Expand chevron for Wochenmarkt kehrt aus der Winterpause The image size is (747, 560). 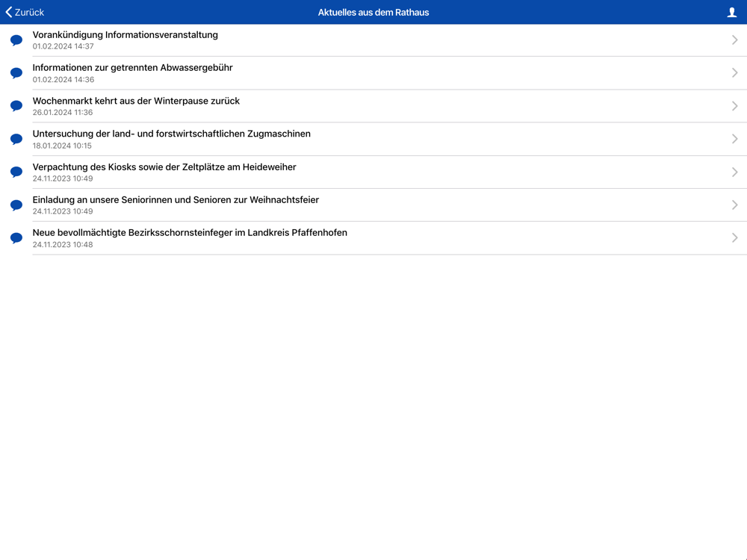tap(734, 106)
